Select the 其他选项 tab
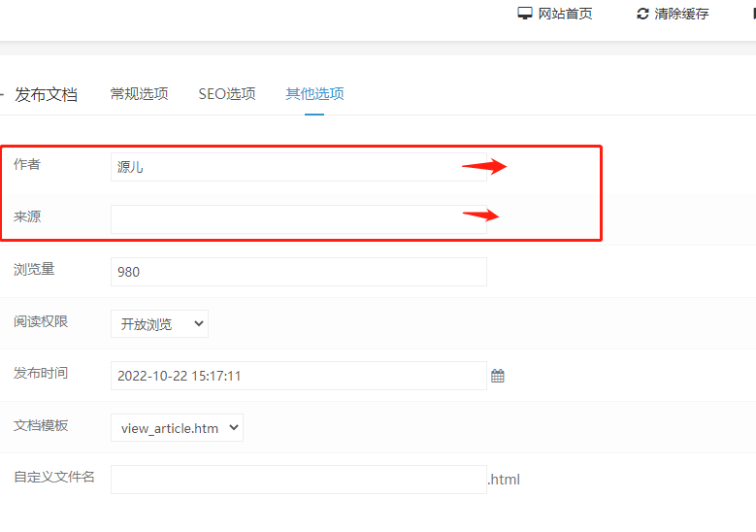756x532 pixels. tap(314, 93)
